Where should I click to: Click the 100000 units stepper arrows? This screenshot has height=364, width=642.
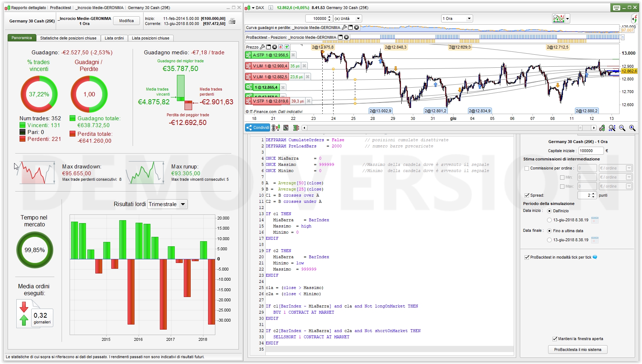[x=329, y=18]
